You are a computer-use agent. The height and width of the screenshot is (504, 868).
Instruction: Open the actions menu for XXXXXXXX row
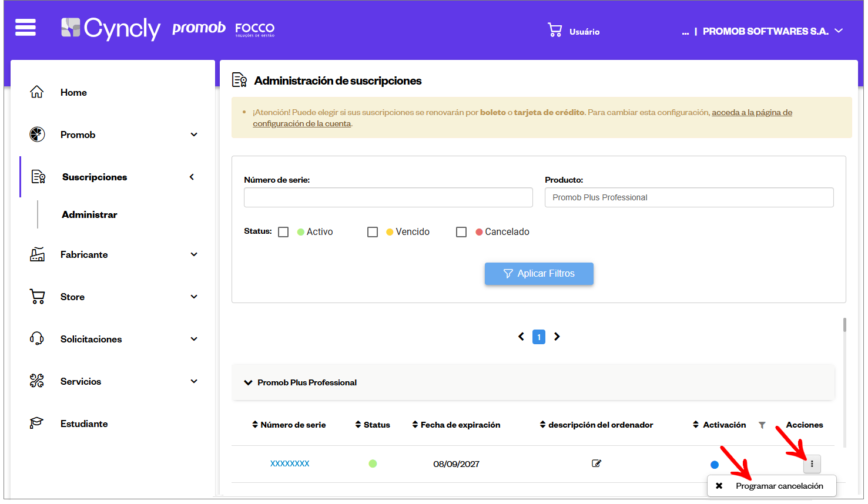pos(812,464)
